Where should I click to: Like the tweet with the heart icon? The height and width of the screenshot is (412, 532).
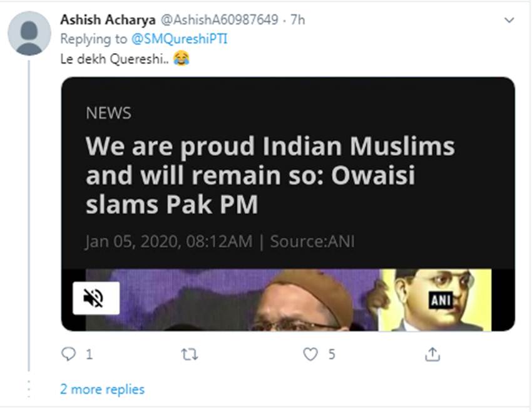click(310, 354)
